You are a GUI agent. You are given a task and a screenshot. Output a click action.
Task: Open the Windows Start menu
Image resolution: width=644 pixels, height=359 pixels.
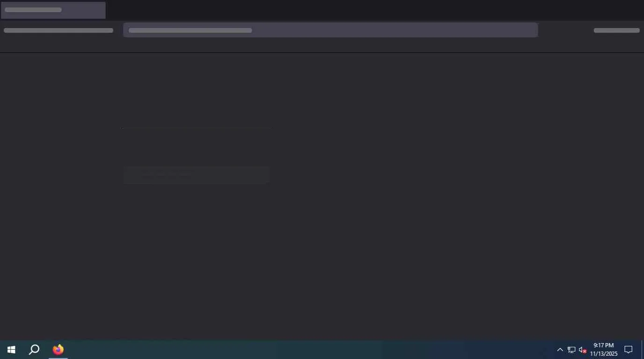click(11, 350)
